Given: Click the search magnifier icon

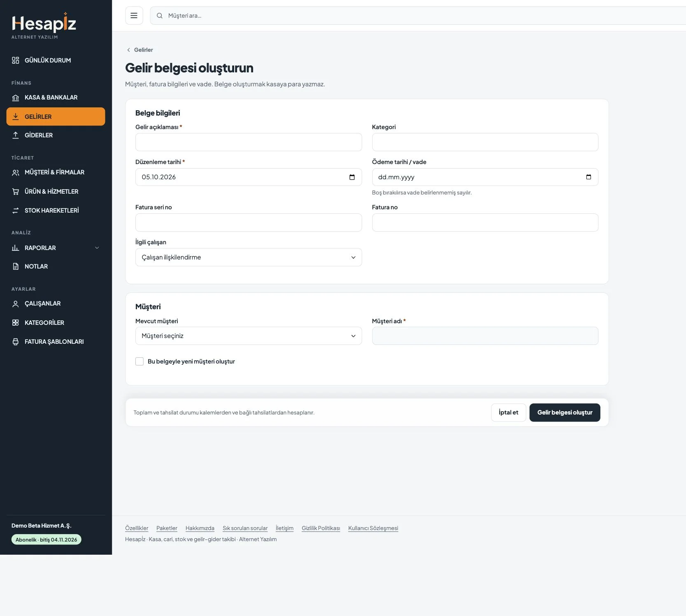Looking at the screenshot, I should 160,16.
